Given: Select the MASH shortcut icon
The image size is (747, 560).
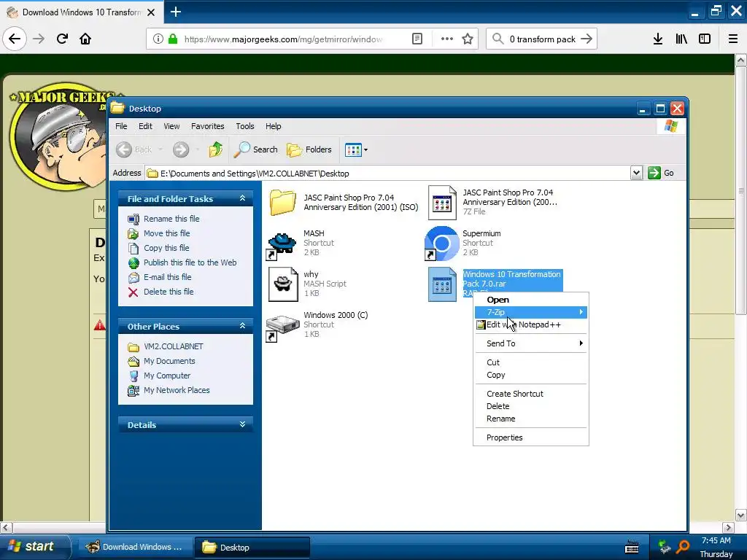Looking at the screenshot, I should pyautogui.click(x=282, y=244).
